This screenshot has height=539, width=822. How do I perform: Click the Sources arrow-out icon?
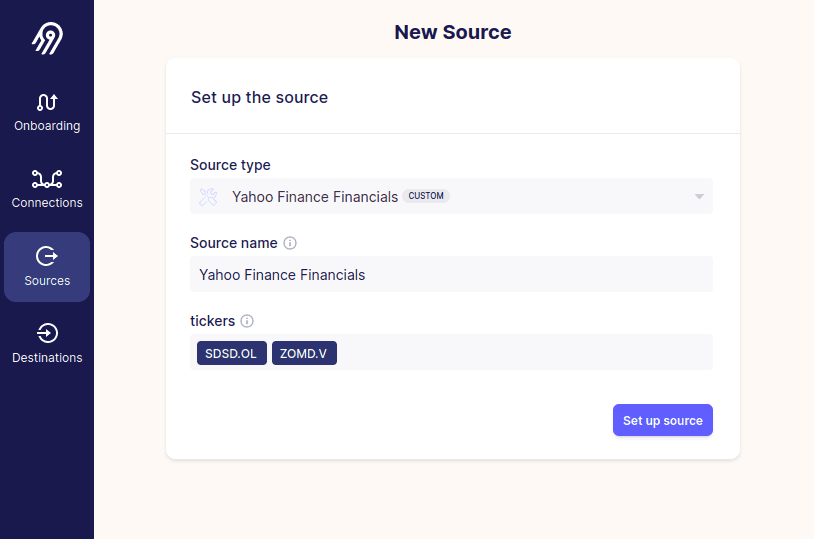(x=47, y=256)
